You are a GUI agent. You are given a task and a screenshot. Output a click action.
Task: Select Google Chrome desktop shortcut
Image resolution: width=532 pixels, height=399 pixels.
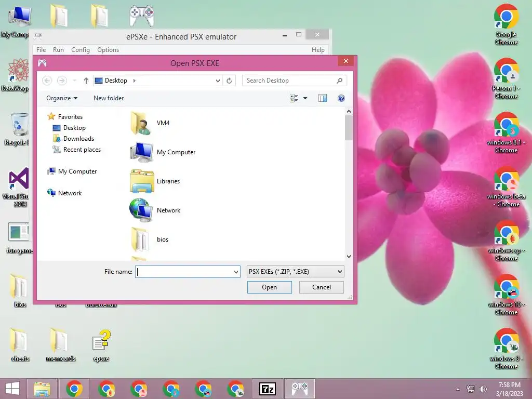click(x=506, y=25)
